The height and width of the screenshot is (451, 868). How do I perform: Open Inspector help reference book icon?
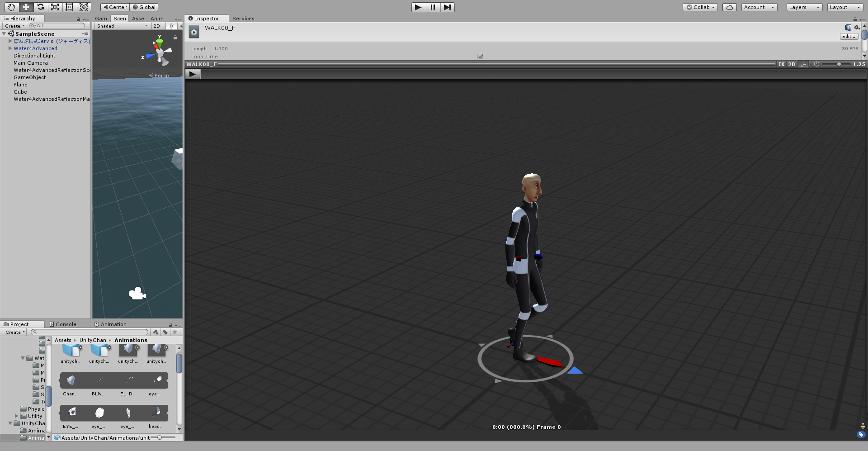(x=848, y=27)
